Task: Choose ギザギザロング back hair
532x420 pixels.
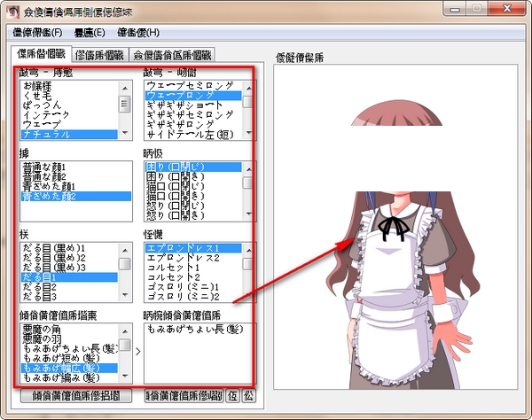Action: click(x=193, y=124)
